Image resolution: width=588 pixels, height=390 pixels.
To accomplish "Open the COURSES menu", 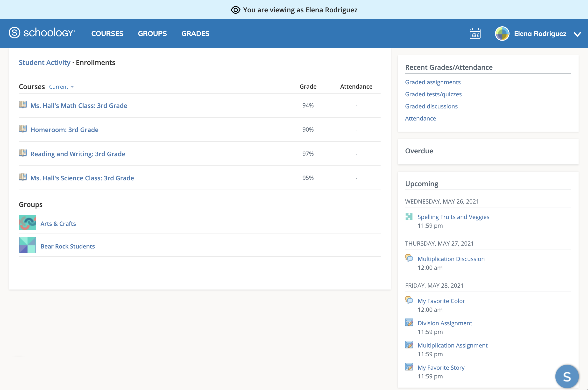I will point(107,34).
